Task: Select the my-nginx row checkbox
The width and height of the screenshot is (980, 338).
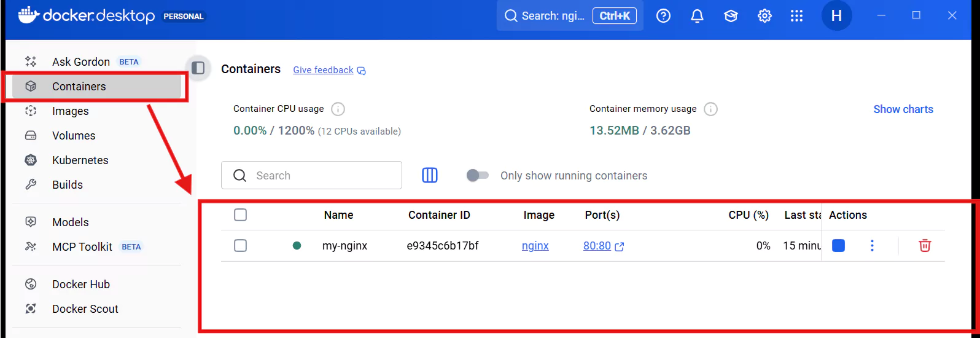Action: coord(241,246)
